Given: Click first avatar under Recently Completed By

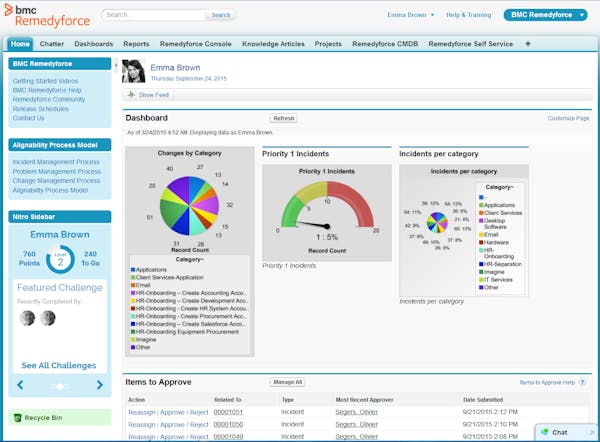Looking at the screenshot, I should (x=27, y=318).
